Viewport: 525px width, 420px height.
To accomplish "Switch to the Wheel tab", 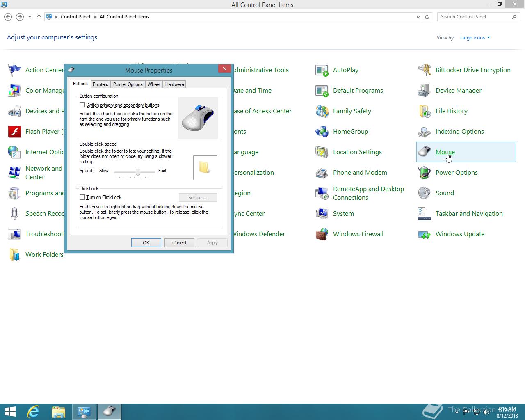I will (x=154, y=84).
